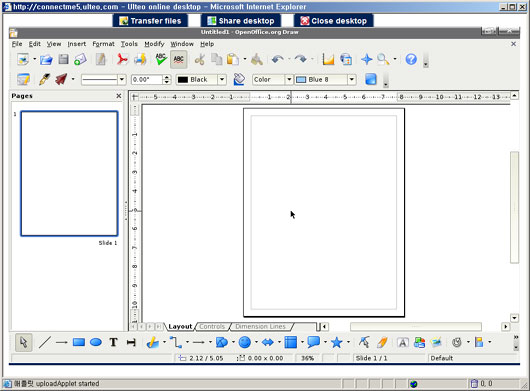The width and height of the screenshot is (530, 391).
Task: Click the Share desktop button
Action: (x=241, y=21)
